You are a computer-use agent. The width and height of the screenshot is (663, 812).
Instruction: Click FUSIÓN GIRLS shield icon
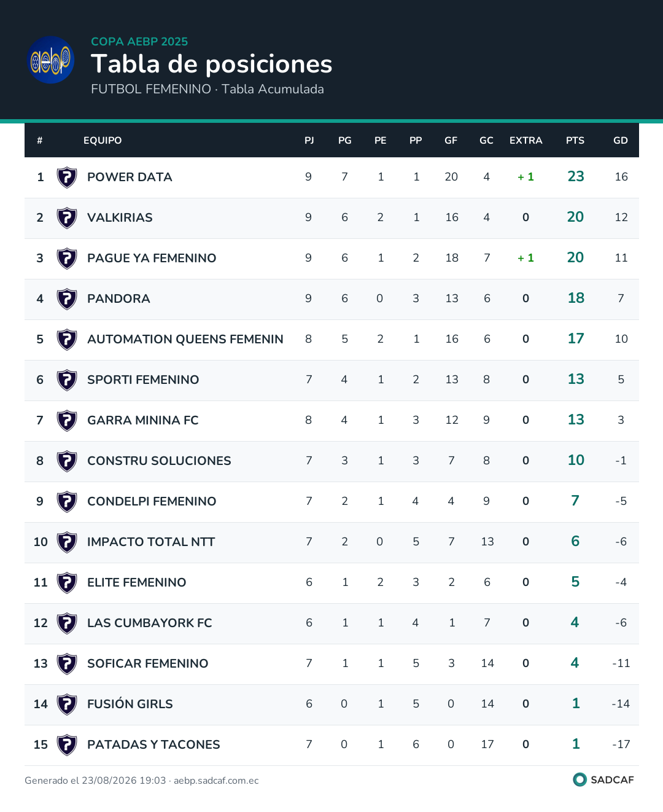tap(66, 704)
